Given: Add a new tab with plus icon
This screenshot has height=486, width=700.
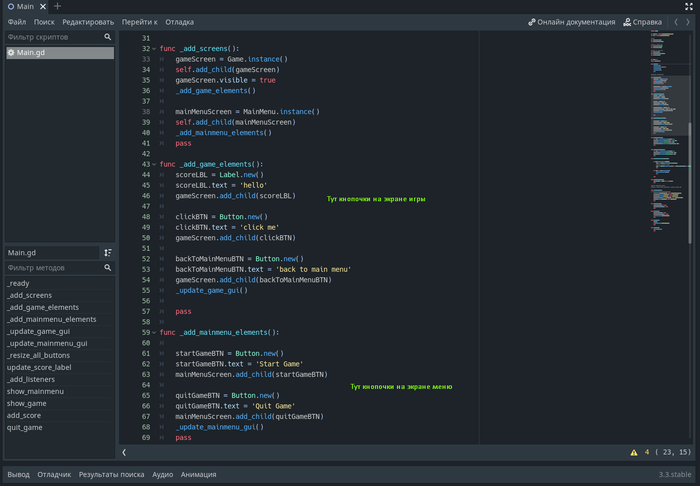Looking at the screenshot, I should coord(57,6).
